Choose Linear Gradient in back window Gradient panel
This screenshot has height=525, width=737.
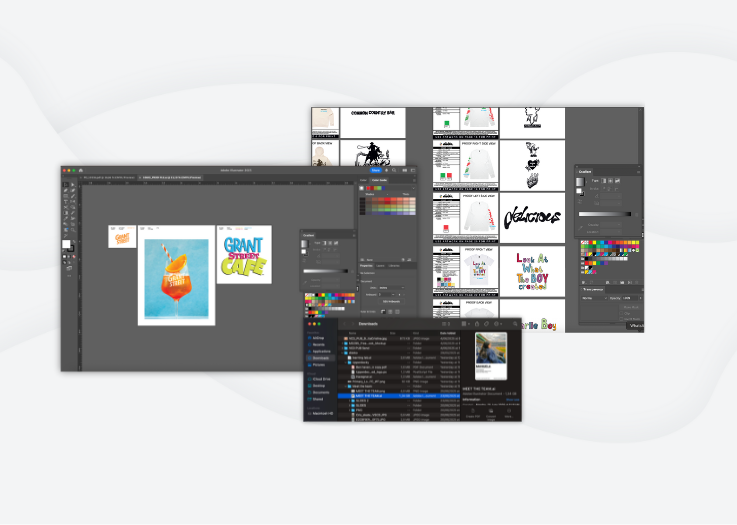tap(604, 180)
